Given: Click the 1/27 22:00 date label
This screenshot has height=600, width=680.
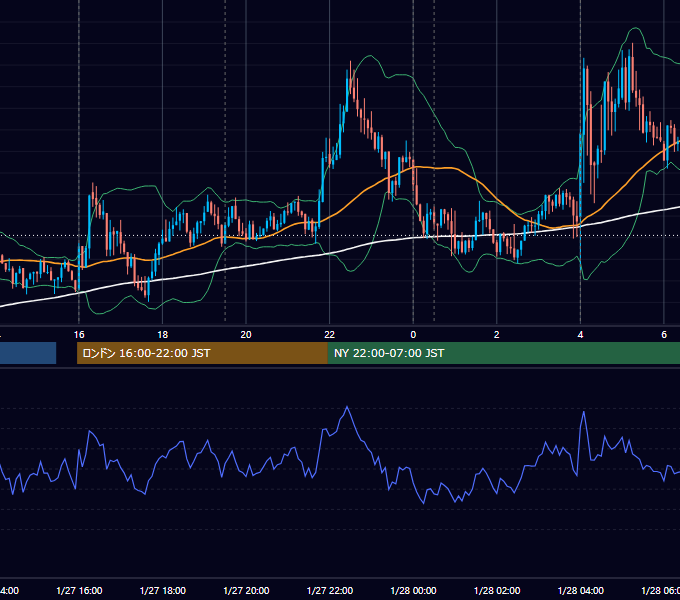Looking at the screenshot, I should point(330,590).
